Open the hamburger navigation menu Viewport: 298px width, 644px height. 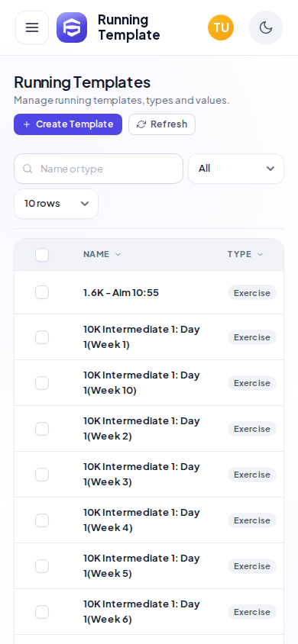32,27
